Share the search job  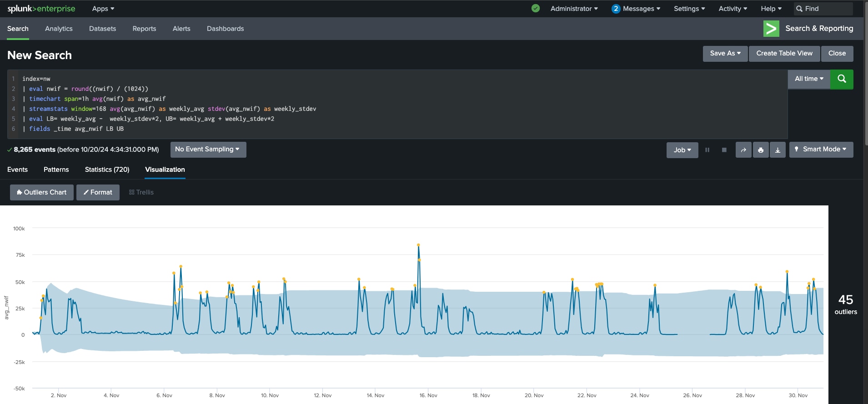click(743, 150)
